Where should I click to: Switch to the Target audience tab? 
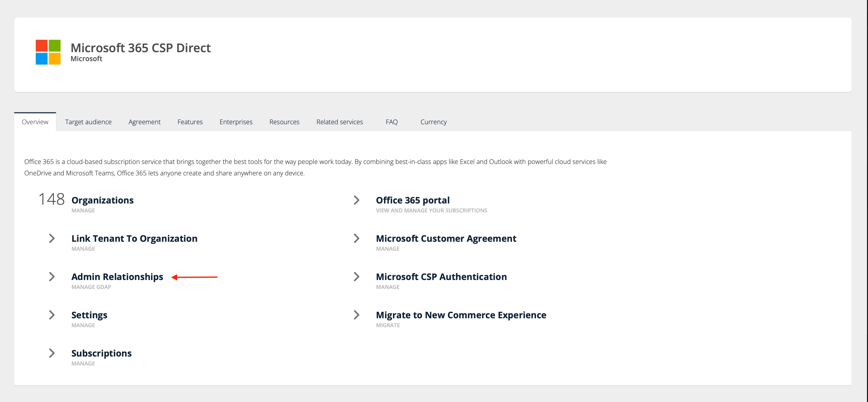pyautogui.click(x=88, y=122)
